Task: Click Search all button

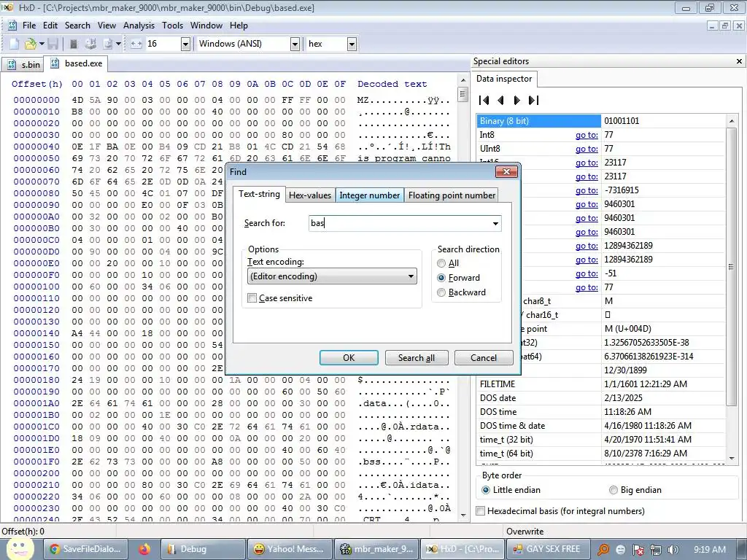Action: pos(417,357)
